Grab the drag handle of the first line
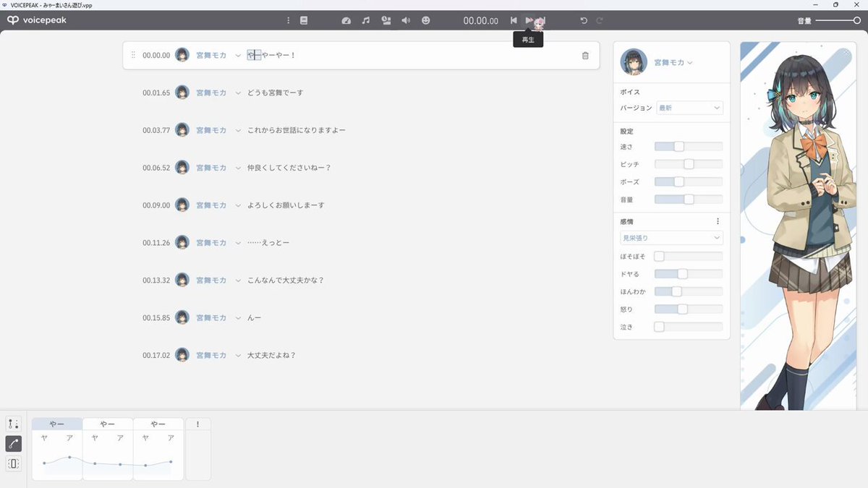Viewport: 868px width, 488px height. 133,55
